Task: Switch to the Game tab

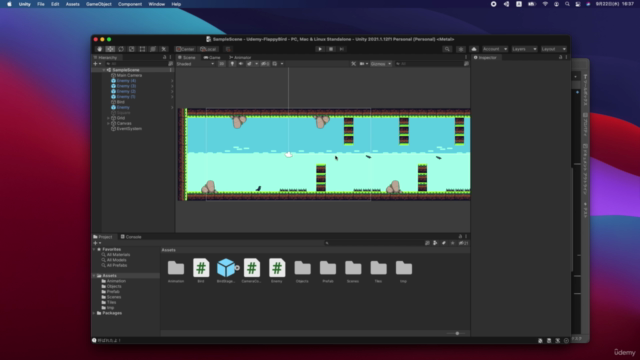Action: click(x=212, y=58)
